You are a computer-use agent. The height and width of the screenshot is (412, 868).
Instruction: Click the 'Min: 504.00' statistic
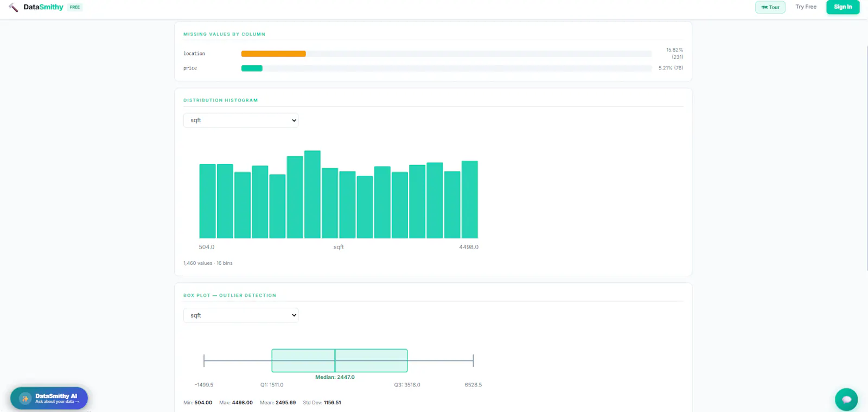coord(197,403)
